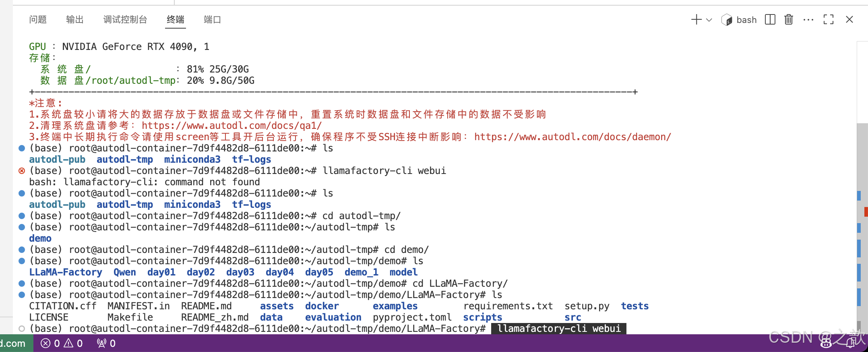The width and height of the screenshot is (868, 352).
Task: Click the 'demo_1' directory name
Action: [362, 272]
